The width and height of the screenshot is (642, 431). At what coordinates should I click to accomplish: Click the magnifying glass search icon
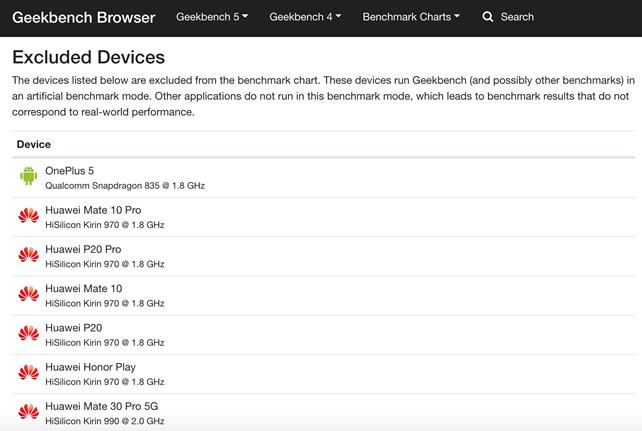[x=488, y=17]
